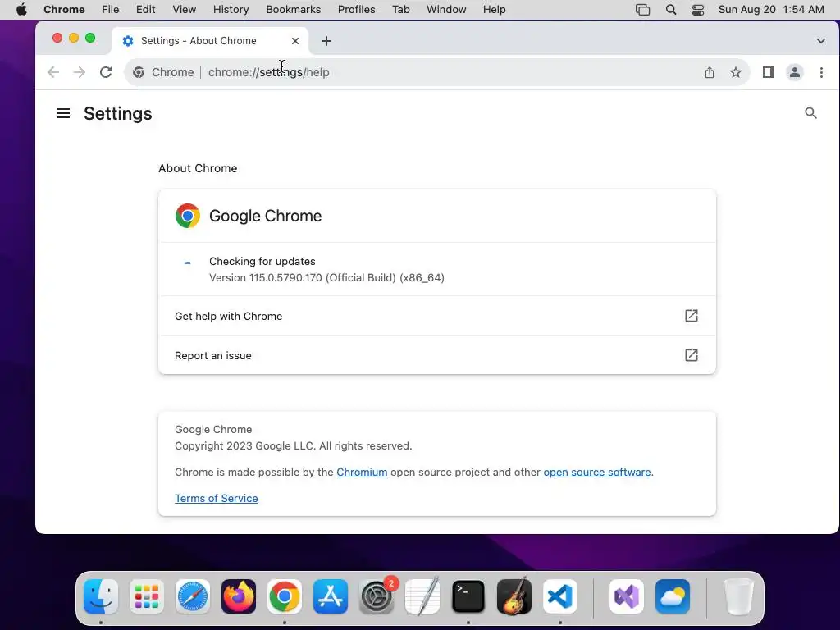Open external link icon for Get help

[x=691, y=316]
